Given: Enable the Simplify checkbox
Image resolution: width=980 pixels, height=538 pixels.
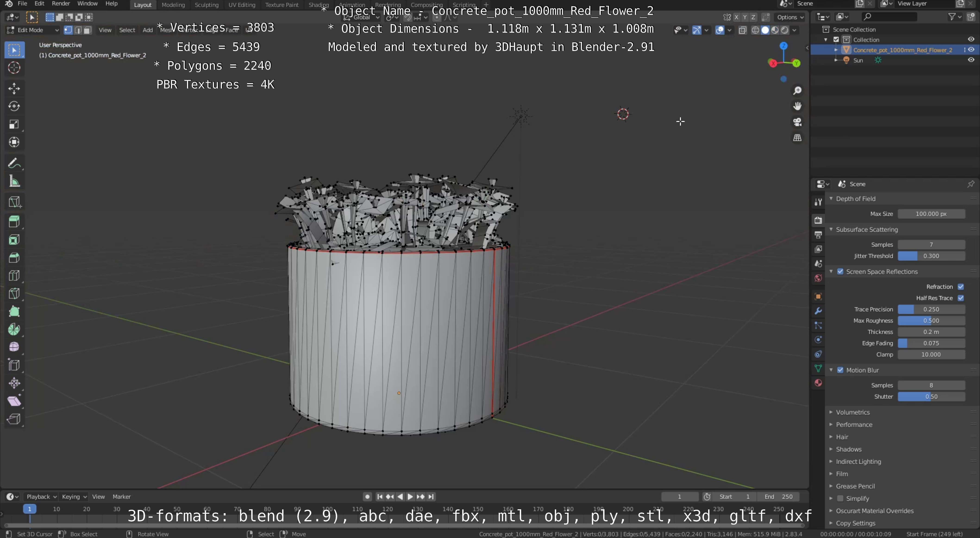Looking at the screenshot, I should point(840,498).
